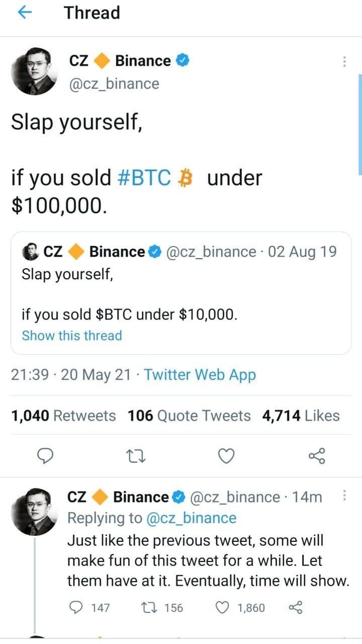
Task: Open more options on the main tweet
Action: pos(344,61)
